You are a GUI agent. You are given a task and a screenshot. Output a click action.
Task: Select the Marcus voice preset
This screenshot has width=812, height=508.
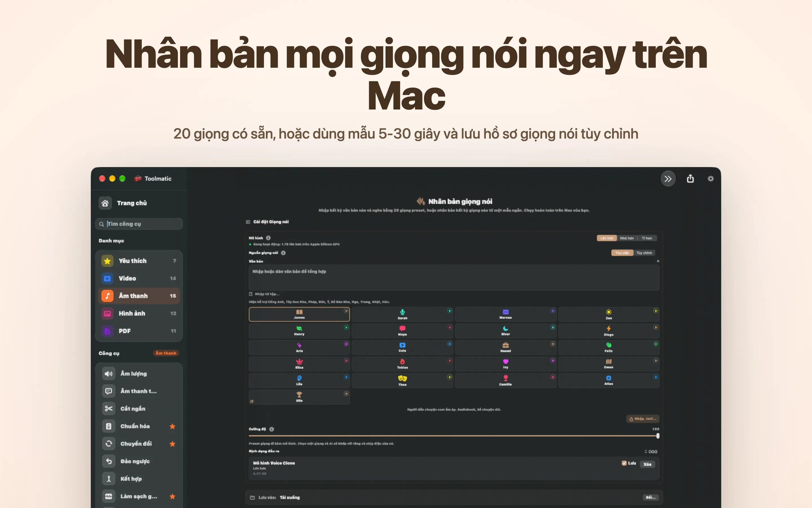coord(505,314)
